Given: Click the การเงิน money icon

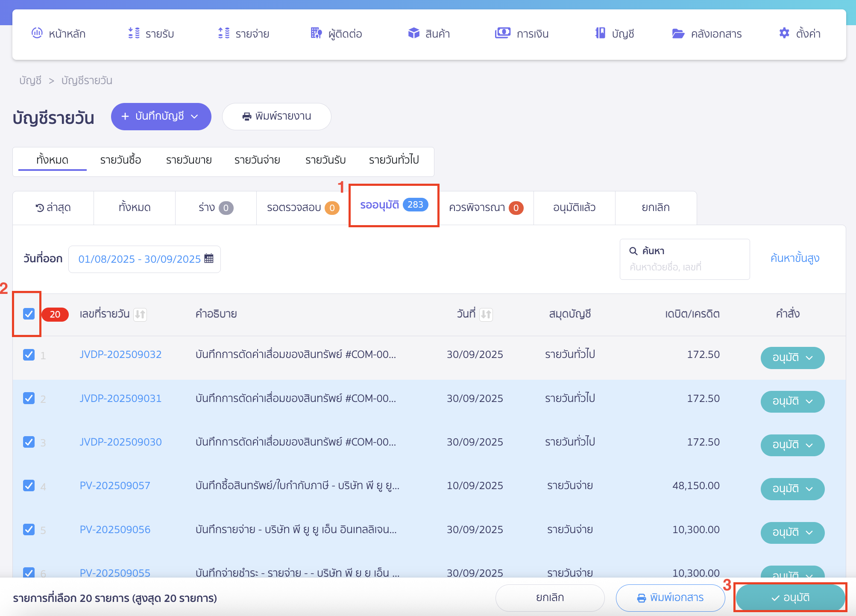Looking at the screenshot, I should [x=502, y=33].
